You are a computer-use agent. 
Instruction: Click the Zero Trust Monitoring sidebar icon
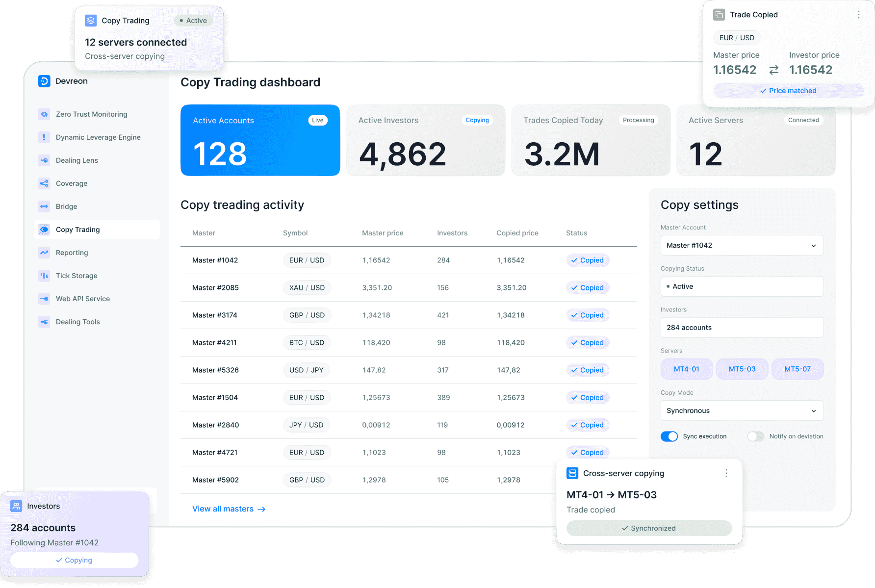(x=44, y=114)
